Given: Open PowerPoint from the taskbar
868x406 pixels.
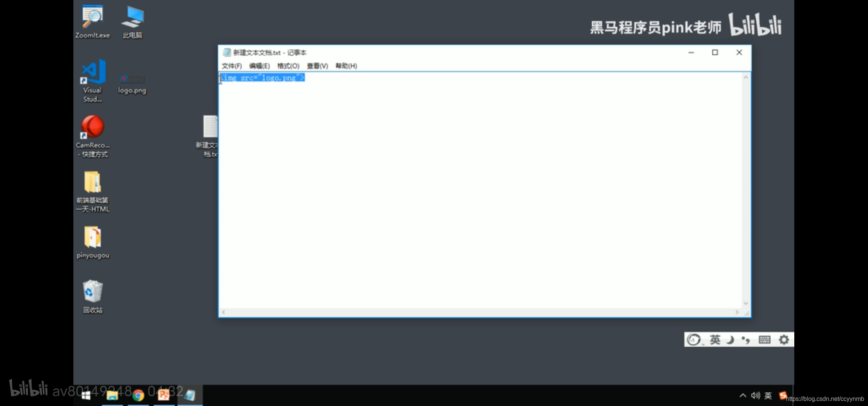Looking at the screenshot, I should (x=164, y=395).
